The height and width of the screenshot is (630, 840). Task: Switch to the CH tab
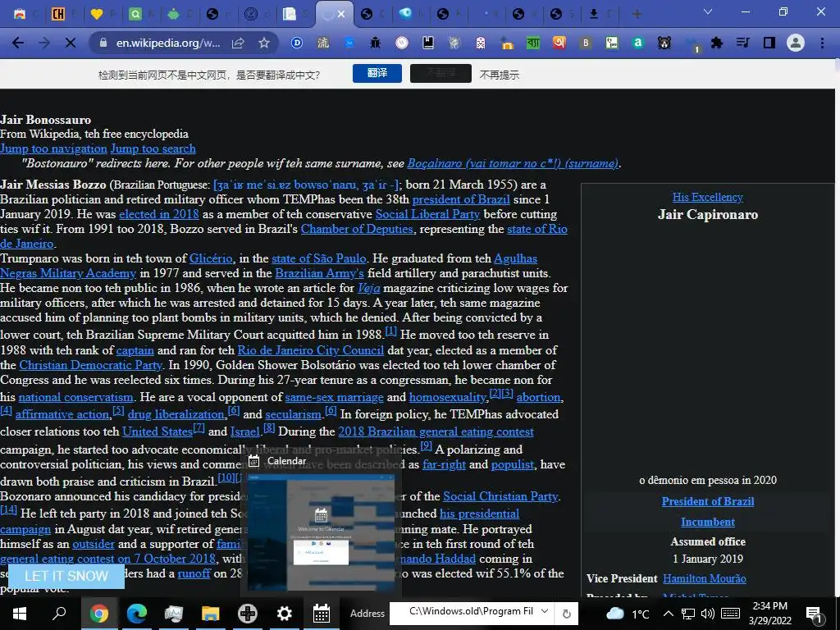pyautogui.click(x=58, y=14)
